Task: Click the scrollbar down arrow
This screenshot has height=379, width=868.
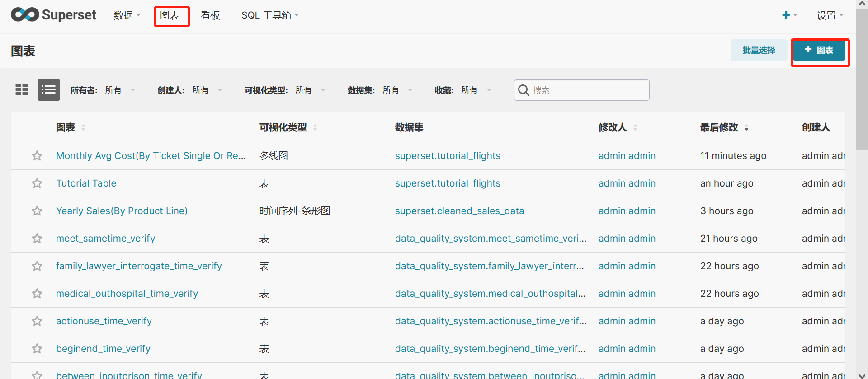Action: click(862, 375)
